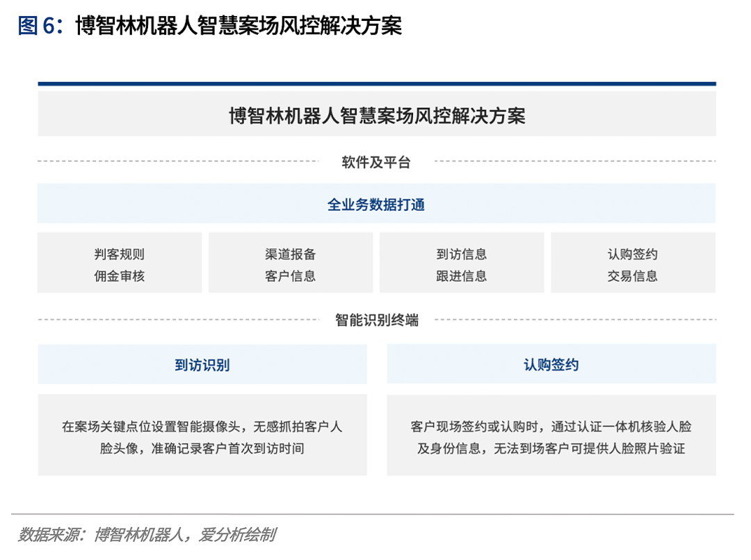Click the face verification description text box
Image resolution: width=751 pixels, height=560 pixels.
coord(551,437)
